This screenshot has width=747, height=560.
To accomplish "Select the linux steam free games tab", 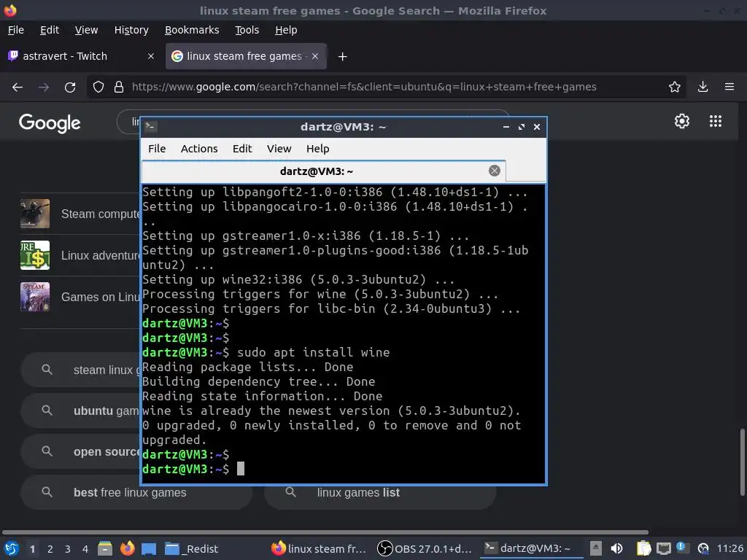I will click(x=246, y=56).
